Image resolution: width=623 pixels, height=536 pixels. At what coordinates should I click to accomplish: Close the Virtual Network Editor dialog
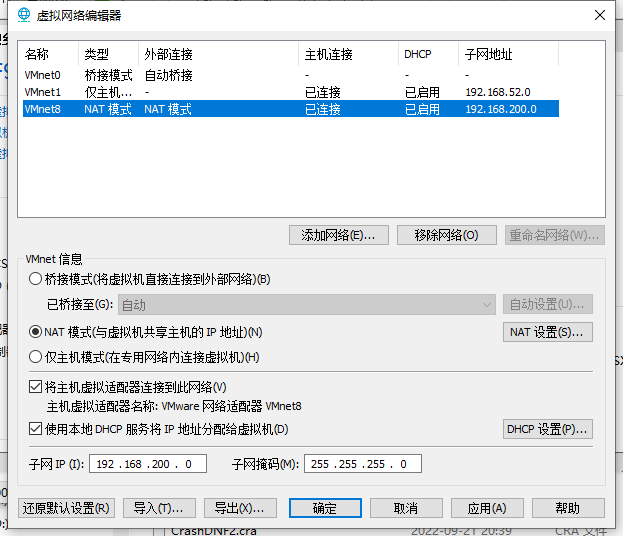click(600, 15)
